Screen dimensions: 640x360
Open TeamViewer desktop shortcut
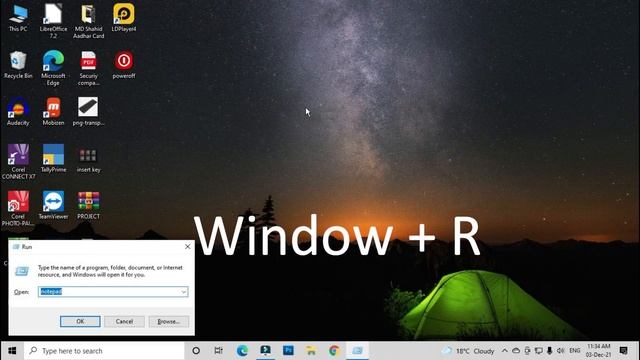tap(53, 205)
